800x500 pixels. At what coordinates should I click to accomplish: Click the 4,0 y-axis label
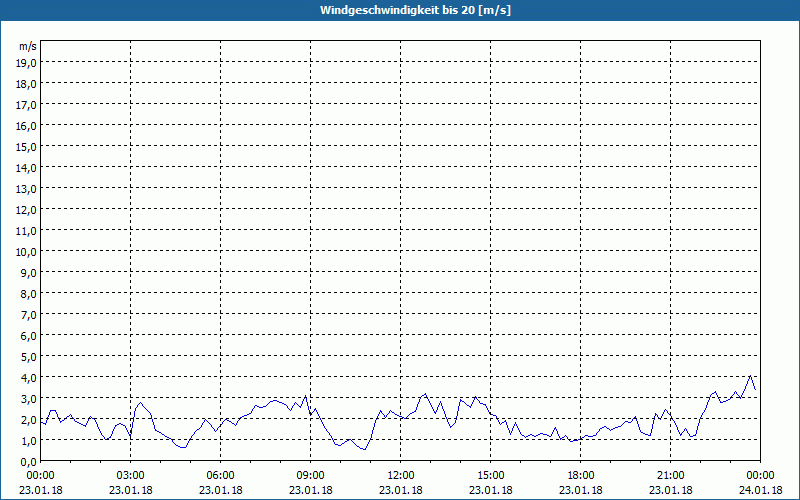click(28, 378)
